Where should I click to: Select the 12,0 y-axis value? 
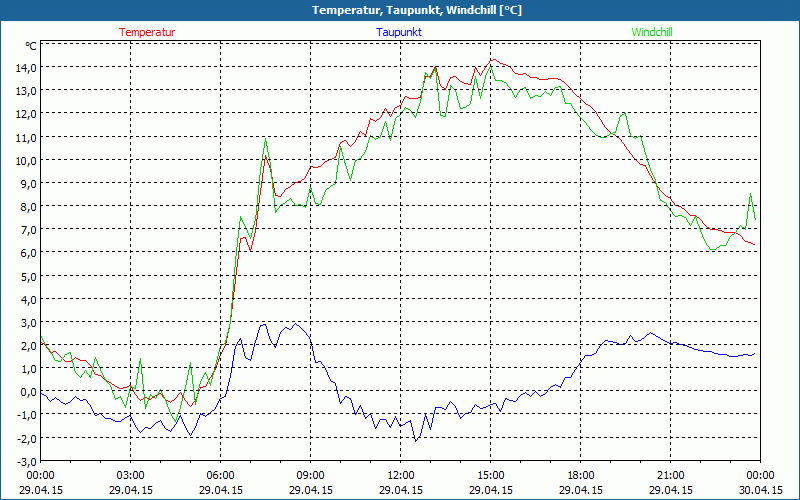pos(25,114)
